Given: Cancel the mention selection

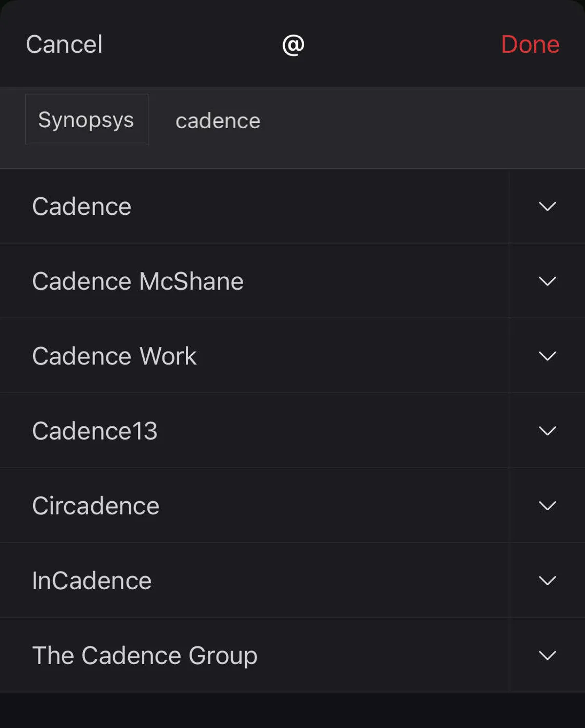Looking at the screenshot, I should click(x=64, y=44).
